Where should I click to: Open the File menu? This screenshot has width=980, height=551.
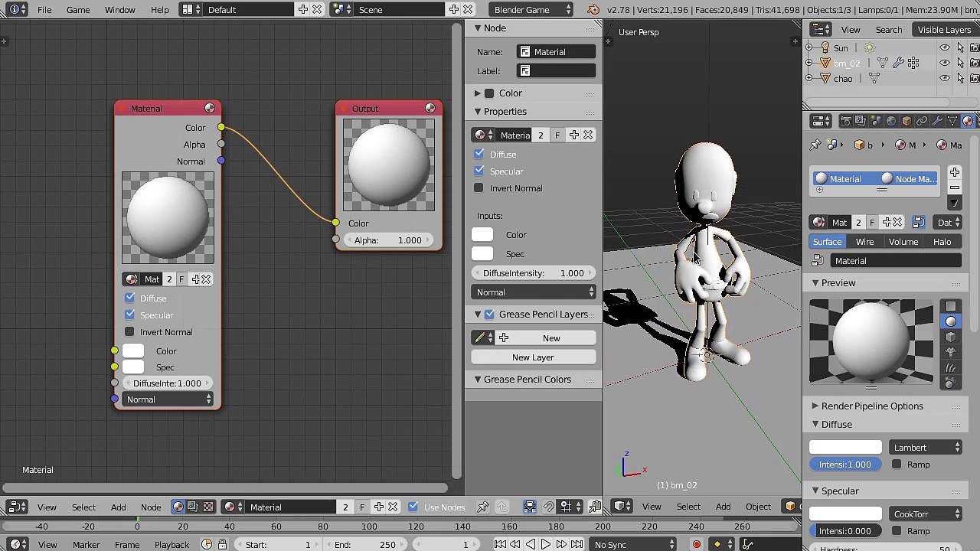pos(44,10)
